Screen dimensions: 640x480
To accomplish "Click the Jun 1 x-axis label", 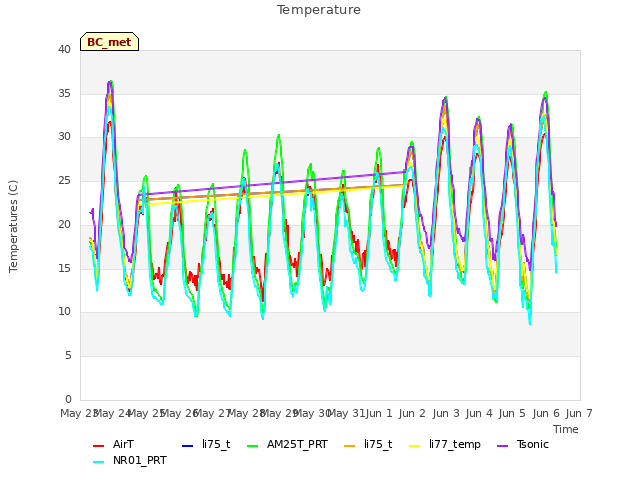I will [x=379, y=413].
